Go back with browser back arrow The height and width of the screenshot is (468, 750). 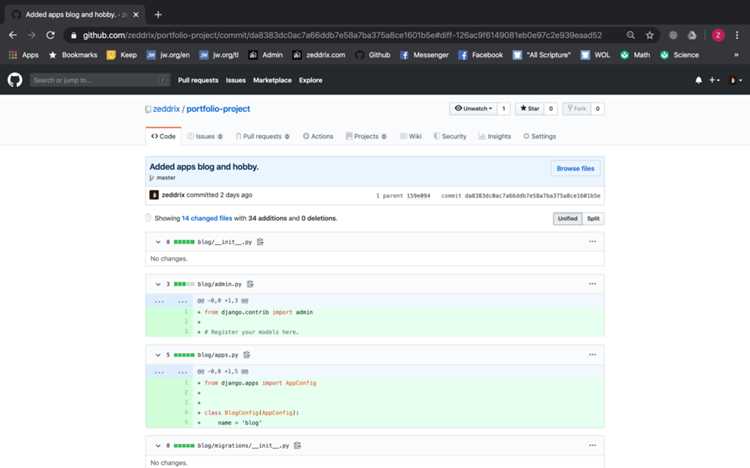click(x=13, y=35)
